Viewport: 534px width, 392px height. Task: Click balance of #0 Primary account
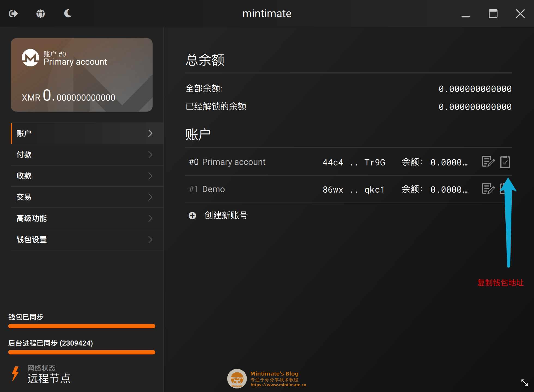[x=449, y=163]
